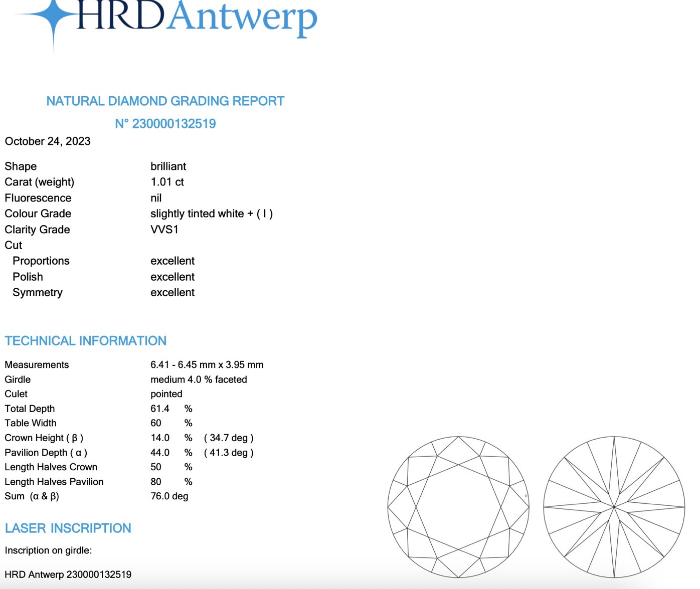Click the pavilion angle ( 41.3 deg )
The height and width of the screenshot is (589, 700).
229,453
